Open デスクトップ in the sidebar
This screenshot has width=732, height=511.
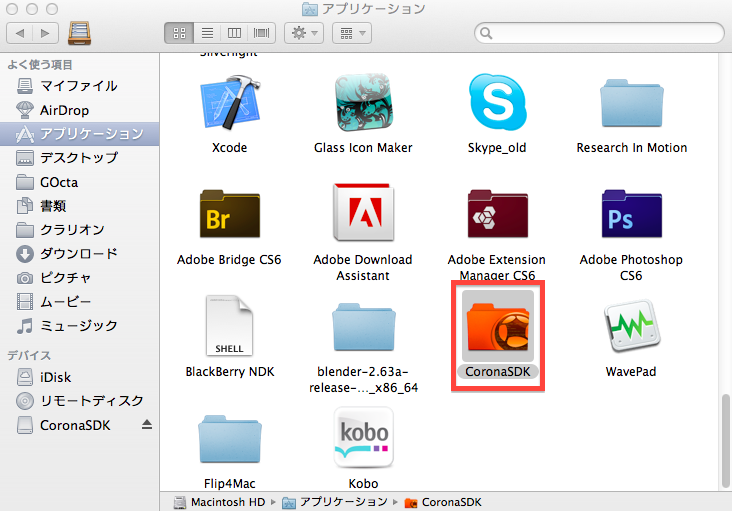[x=79, y=158]
